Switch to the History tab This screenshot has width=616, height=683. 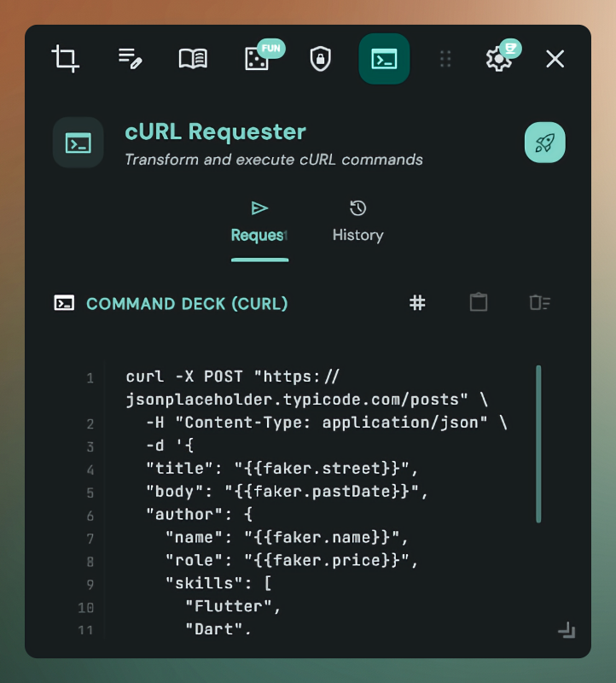coord(357,222)
